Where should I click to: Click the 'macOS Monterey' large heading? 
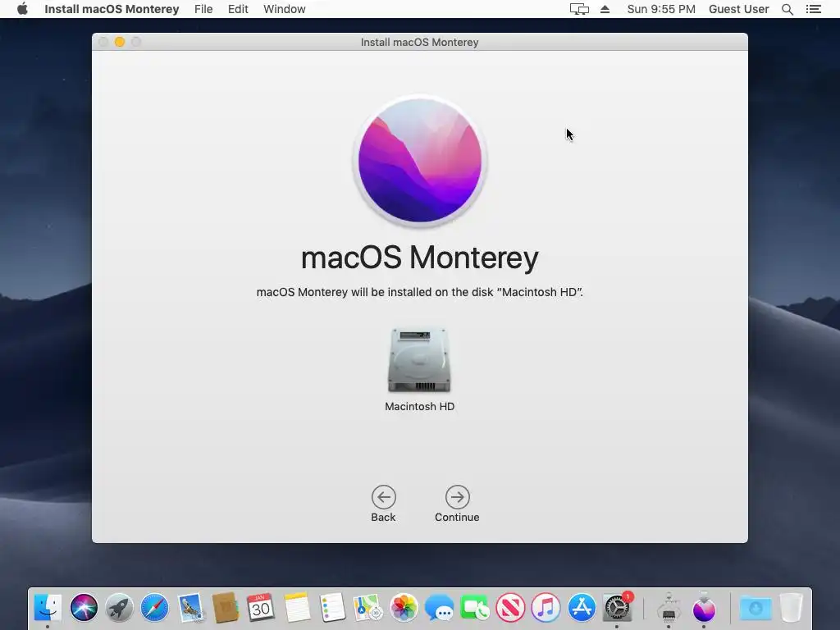(x=419, y=258)
